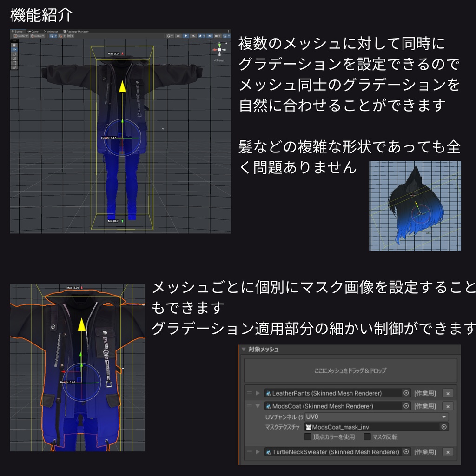
Task: Click the Persp scene orientation gizmo
Action: click(x=218, y=60)
